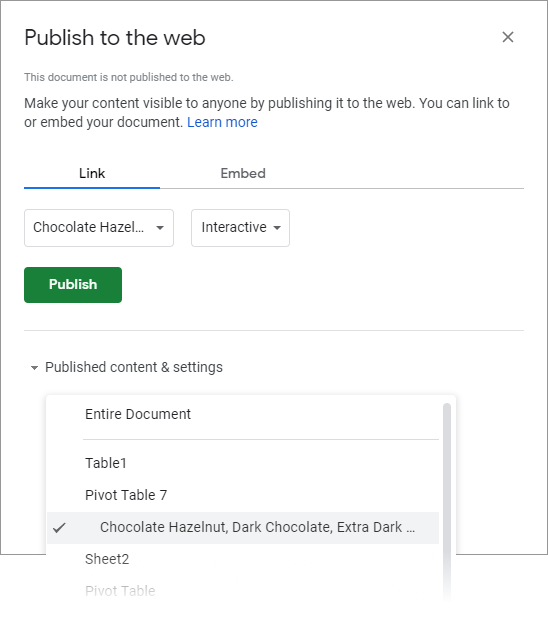This screenshot has width=548, height=628.
Task: Open the Interactive format dropdown
Action: 240,228
